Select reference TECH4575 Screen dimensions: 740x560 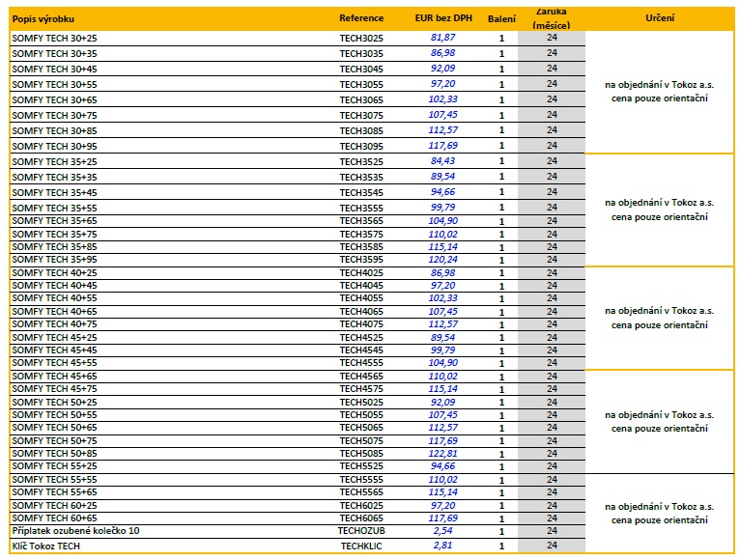tap(361, 389)
